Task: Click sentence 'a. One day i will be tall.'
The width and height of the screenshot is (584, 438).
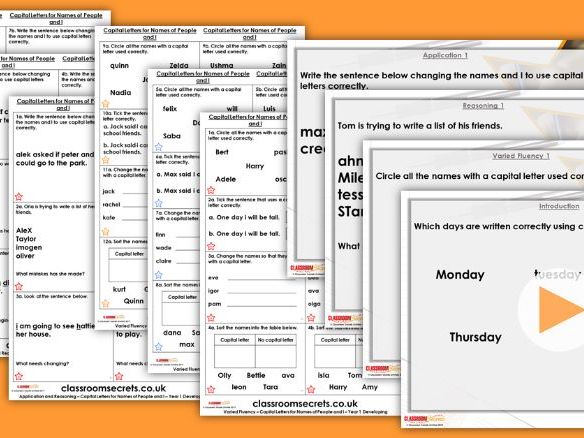Action: (x=244, y=217)
